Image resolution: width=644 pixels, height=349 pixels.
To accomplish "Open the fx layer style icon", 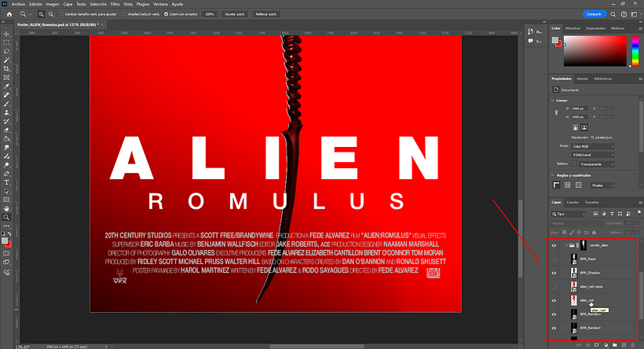I will 587,345.
